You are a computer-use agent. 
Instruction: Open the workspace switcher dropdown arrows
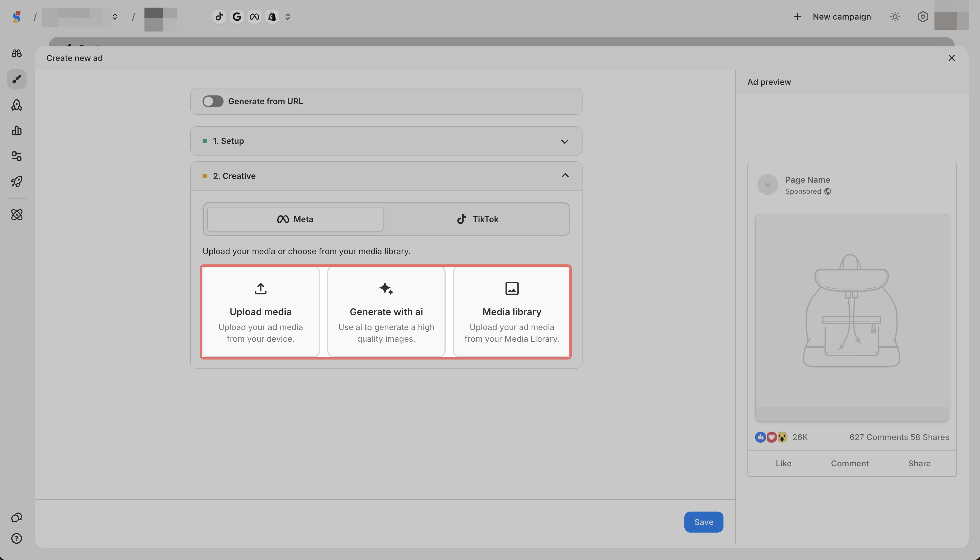(115, 17)
